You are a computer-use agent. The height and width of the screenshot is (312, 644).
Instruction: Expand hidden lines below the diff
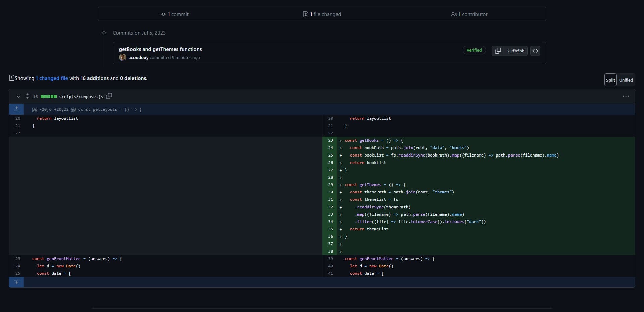point(16,282)
